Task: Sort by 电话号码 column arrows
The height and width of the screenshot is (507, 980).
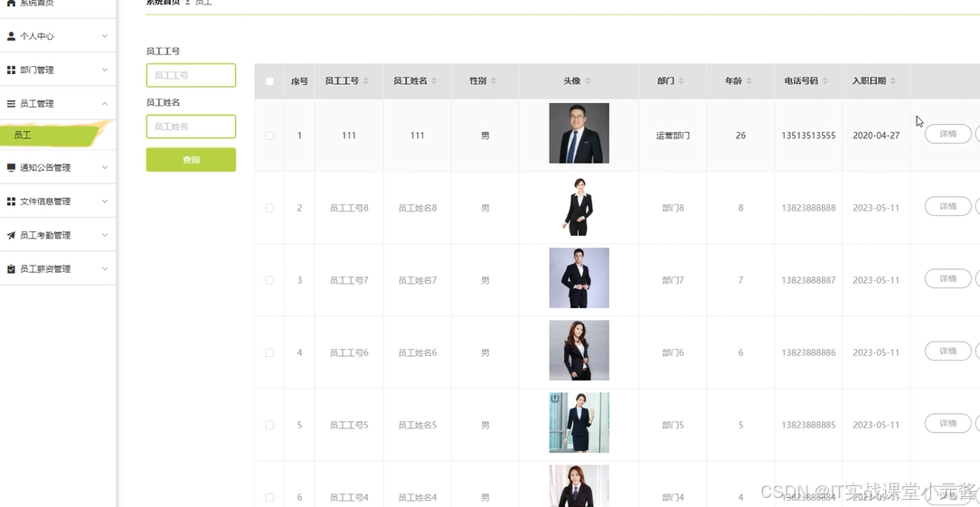Action: [825, 81]
